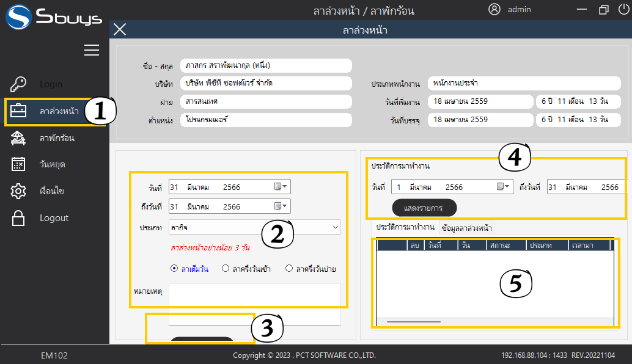Click the วันหยุด calendar icon

[x=18, y=164]
